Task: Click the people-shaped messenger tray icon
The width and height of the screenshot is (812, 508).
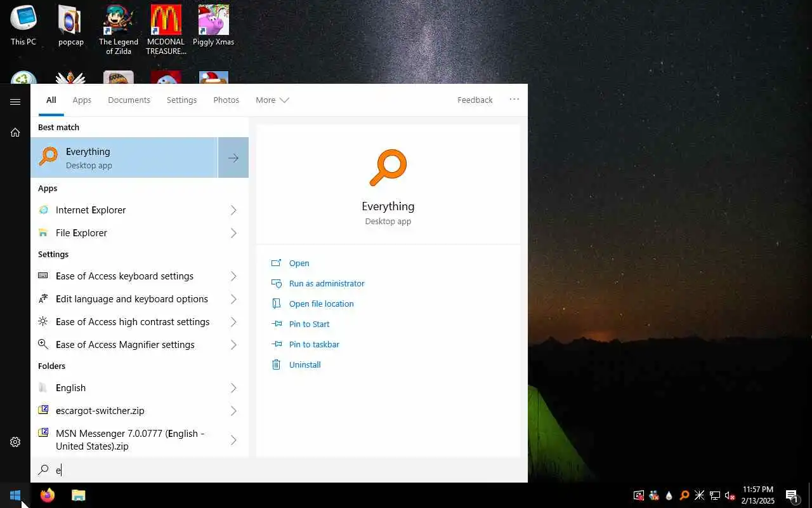Action: tap(654, 495)
